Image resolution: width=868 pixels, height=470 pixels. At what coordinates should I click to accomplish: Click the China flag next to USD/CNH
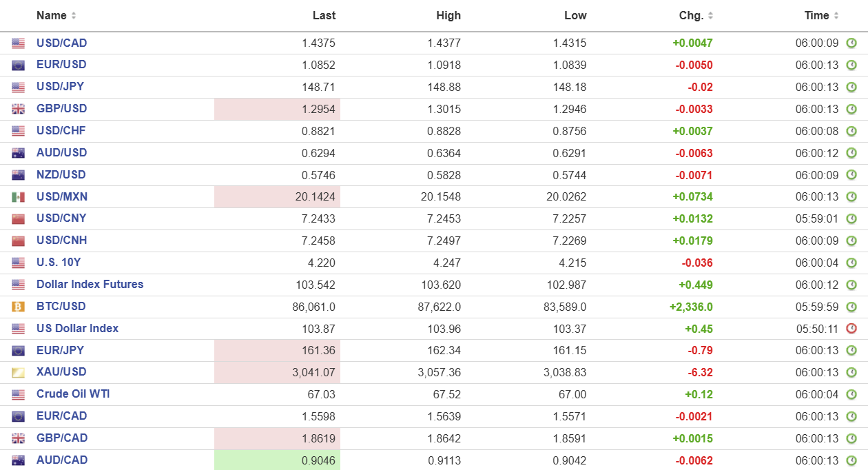(x=18, y=241)
